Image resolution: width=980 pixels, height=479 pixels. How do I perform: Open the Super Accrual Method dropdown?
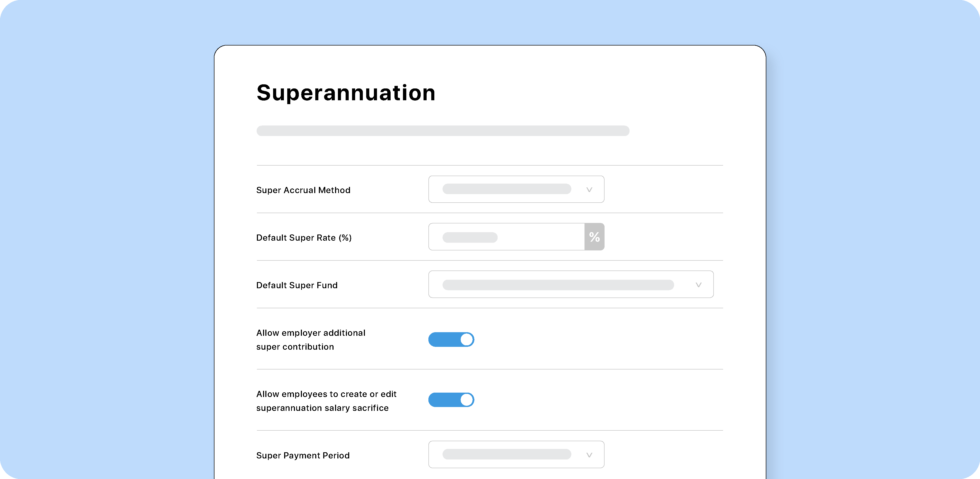(x=516, y=189)
